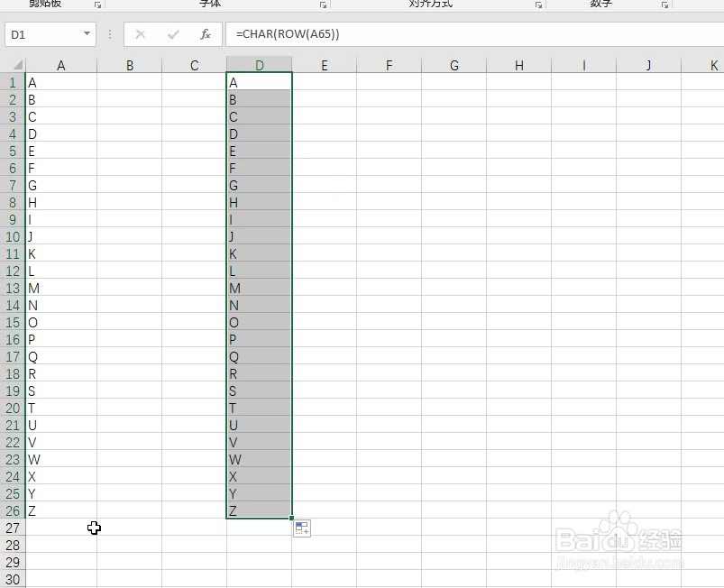Click the formula bar showing =CHAR(ROW(A65))
The width and height of the screenshot is (724, 588).
click(x=474, y=34)
